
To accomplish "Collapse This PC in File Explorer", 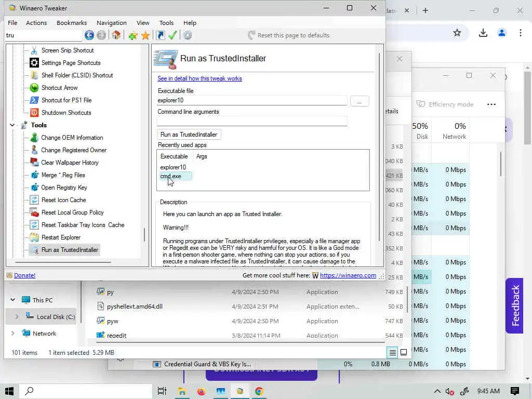I will point(12,300).
